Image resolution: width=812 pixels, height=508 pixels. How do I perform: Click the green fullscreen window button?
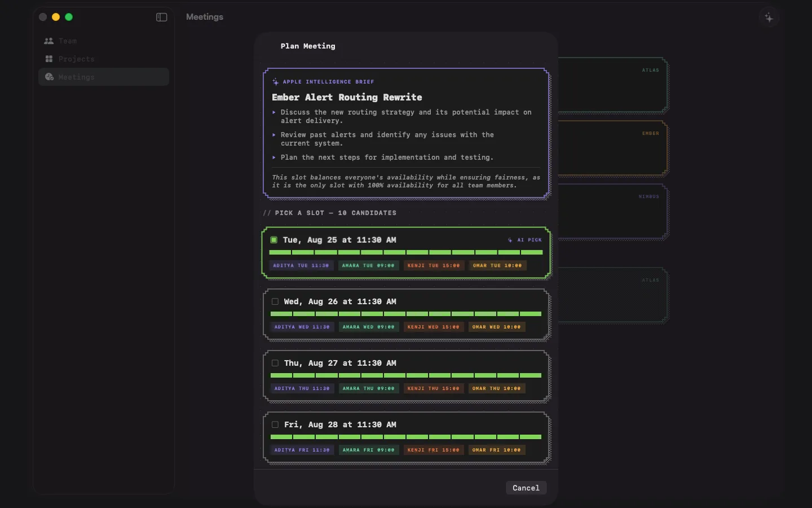pos(69,17)
